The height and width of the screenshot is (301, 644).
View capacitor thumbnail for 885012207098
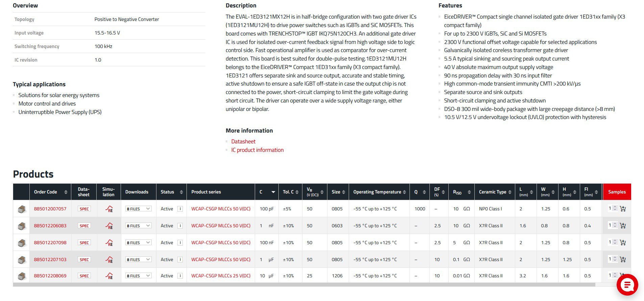pos(22,243)
